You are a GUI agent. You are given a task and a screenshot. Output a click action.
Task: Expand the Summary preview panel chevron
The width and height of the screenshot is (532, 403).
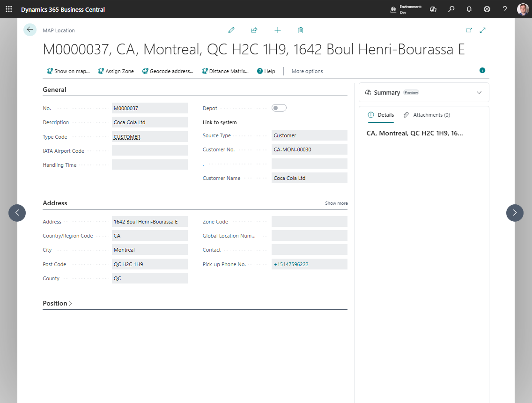tap(479, 92)
